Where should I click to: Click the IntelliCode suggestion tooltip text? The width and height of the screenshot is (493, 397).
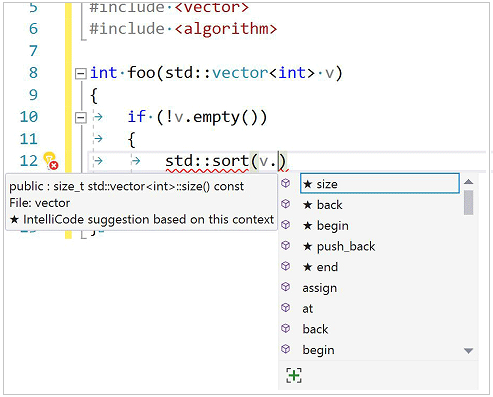tap(142, 219)
